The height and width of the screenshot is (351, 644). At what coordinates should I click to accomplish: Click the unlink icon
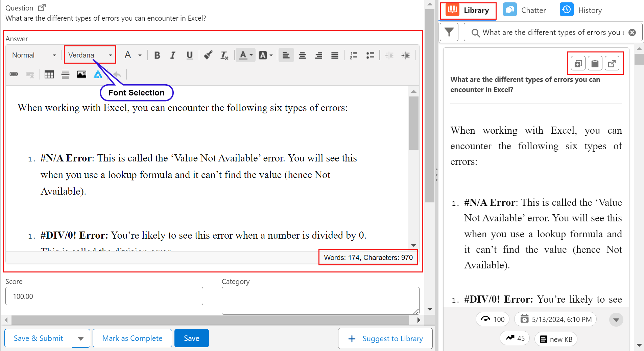coord(30,74)
